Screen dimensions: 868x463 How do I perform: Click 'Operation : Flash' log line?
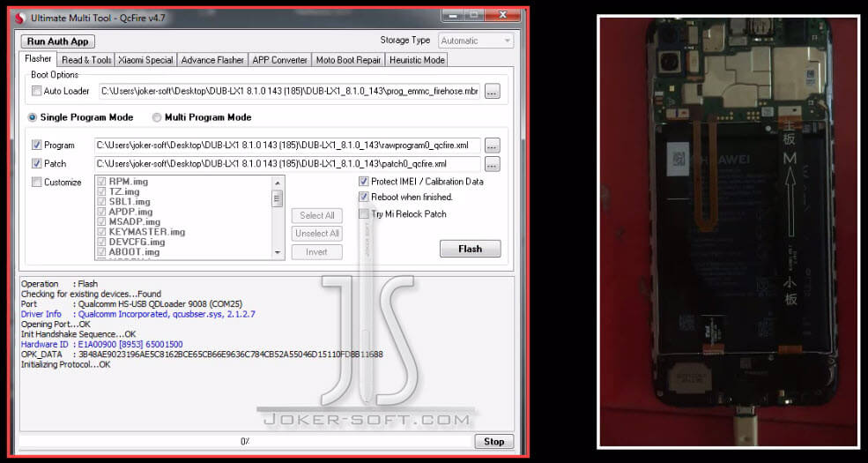point(59,284)
